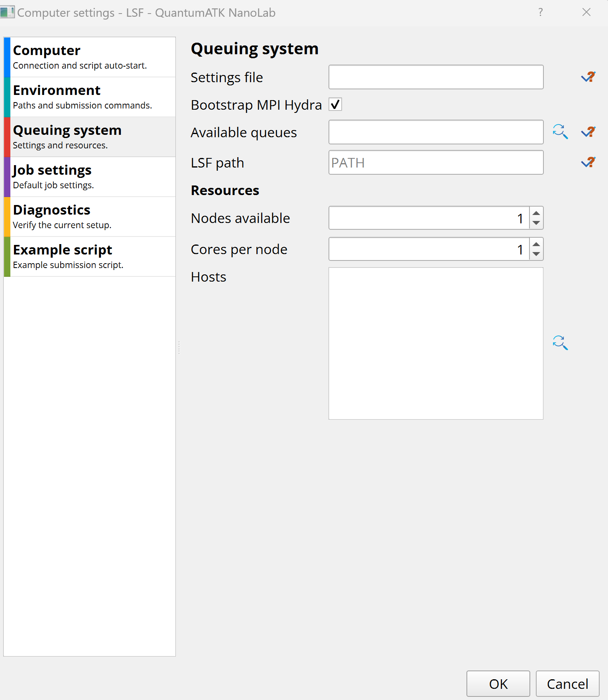Focus the Available queues input field
The image size is (608, 700).
click(436, 132)
